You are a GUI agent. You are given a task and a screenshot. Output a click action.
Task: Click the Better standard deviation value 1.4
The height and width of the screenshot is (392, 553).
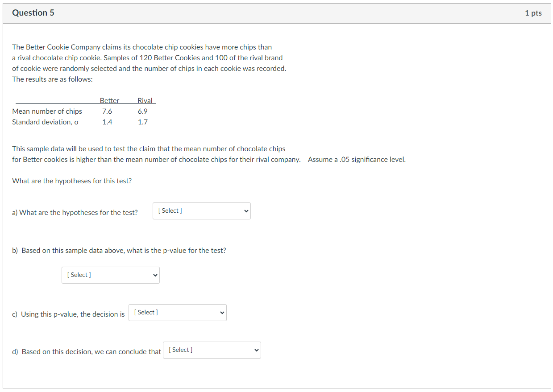click(107, 122)
